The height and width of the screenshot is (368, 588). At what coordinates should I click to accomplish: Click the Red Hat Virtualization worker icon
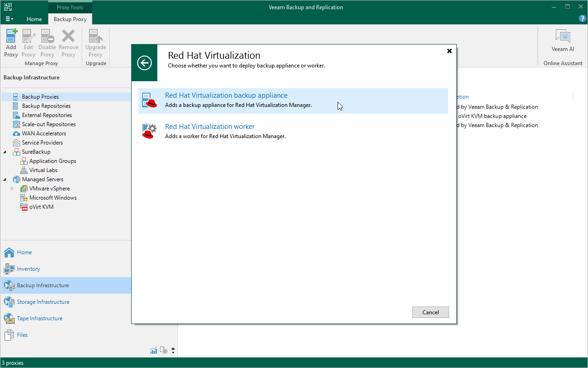(x=149, y=131)
